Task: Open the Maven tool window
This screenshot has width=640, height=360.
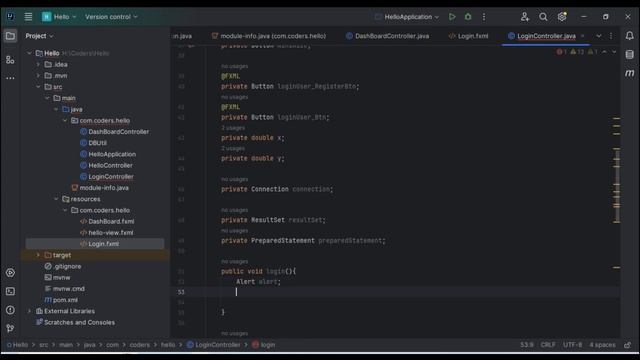Action: coord(630,73)
